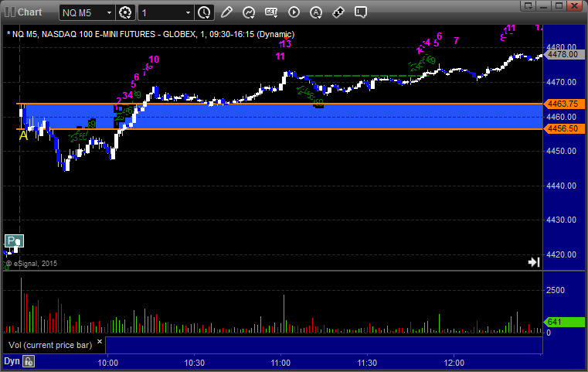Click the pop-out window button
The width and height of the screenshot is (588, 372).
[529, 5]
